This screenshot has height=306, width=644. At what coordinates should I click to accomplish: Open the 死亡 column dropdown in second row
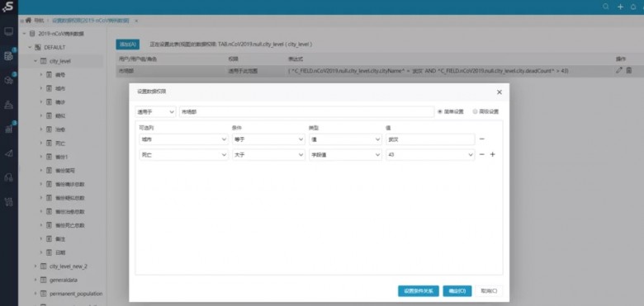[x=183, y=155]
